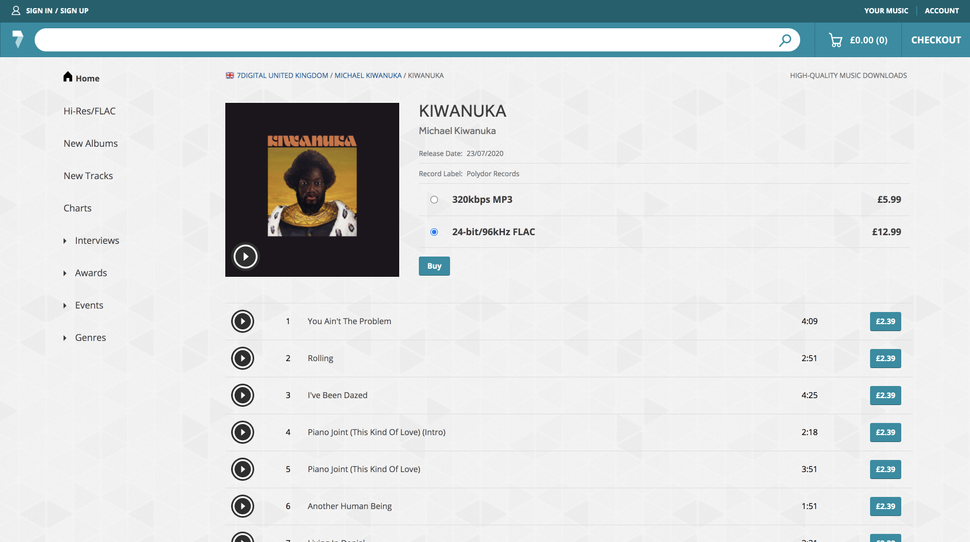Buy You Ain't The Problem for £2.39

(885, 321)
